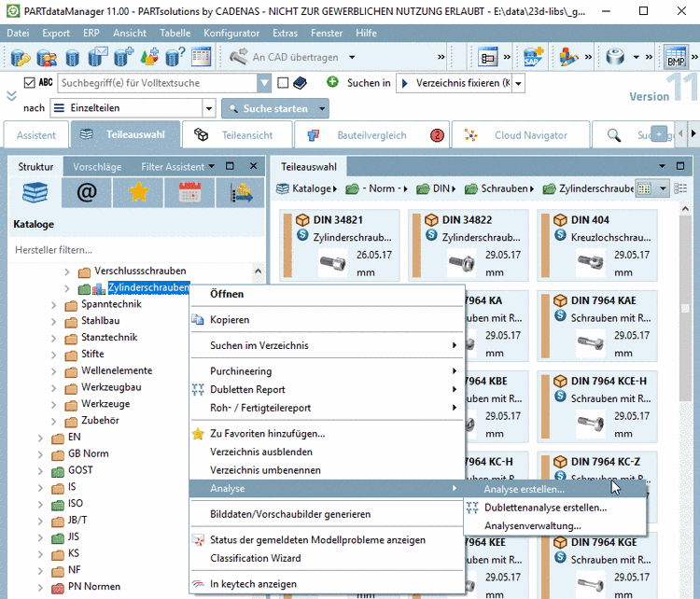Click the users database toolbar icon
Screen dimensions: 700x599
47,57
